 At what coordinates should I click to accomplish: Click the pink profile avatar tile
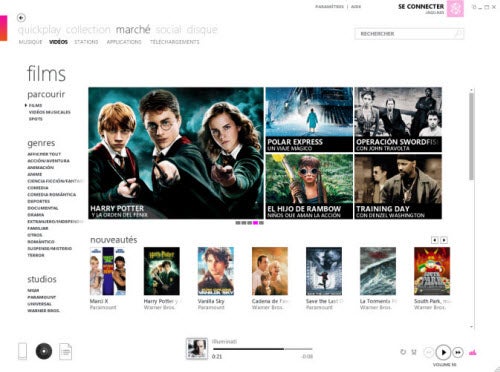point(455,8)
